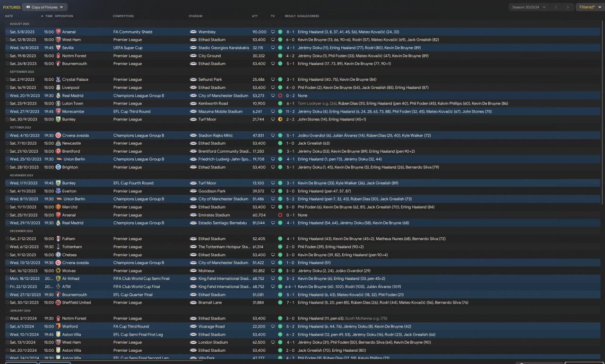Tick the selection circle for Wed, 16/8/2023 fixture
The width and height of the screenshot is (605, 364).
[x=7, y=48]
